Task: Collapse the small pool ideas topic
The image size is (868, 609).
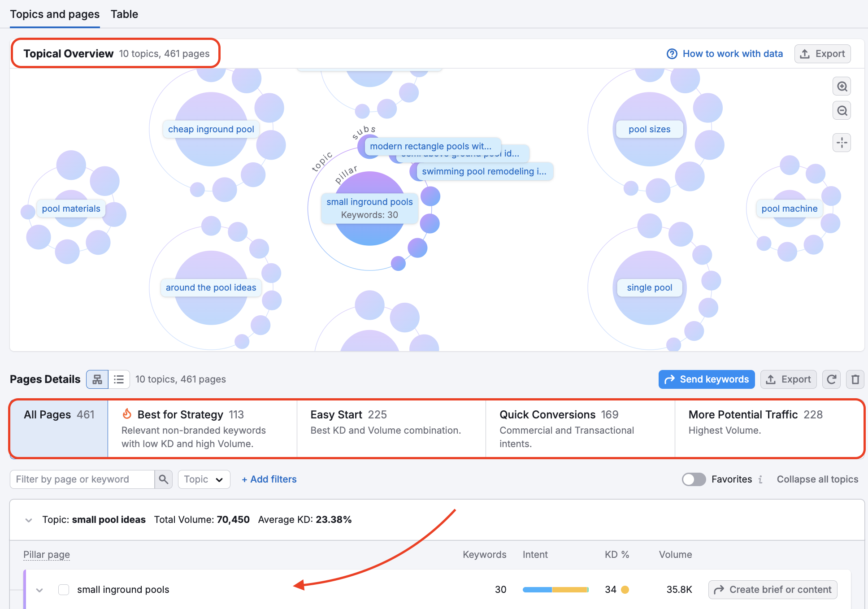Action: pos(29,520)
